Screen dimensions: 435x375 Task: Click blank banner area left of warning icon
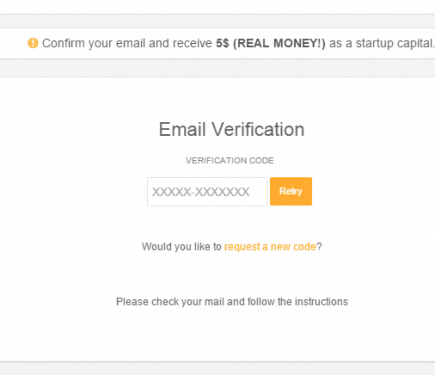point(13,43)
